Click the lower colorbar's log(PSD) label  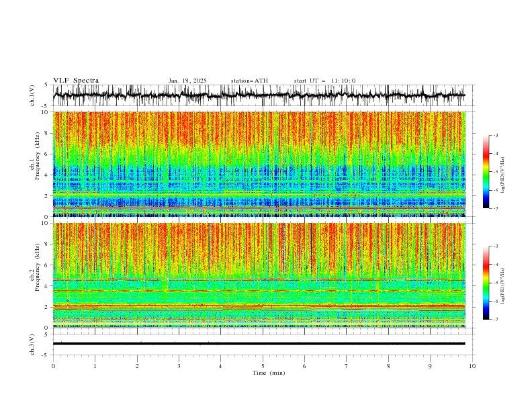[x=502, y=286]
